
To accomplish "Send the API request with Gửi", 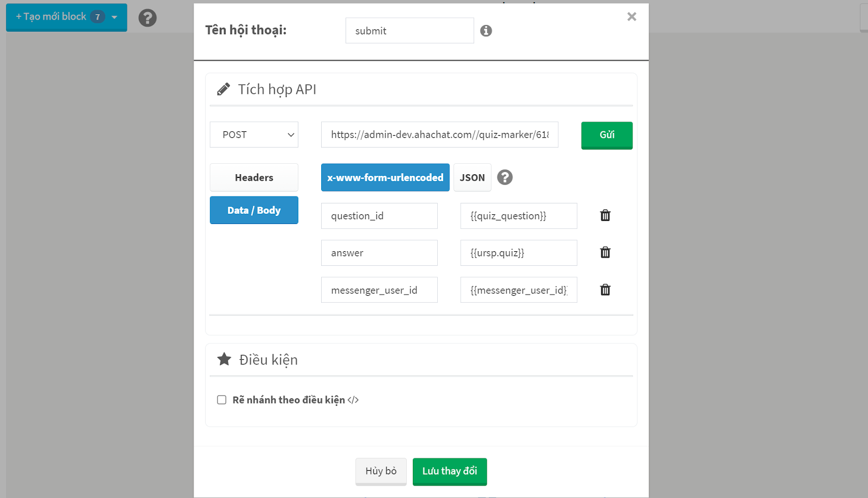I will coord(607,135).
